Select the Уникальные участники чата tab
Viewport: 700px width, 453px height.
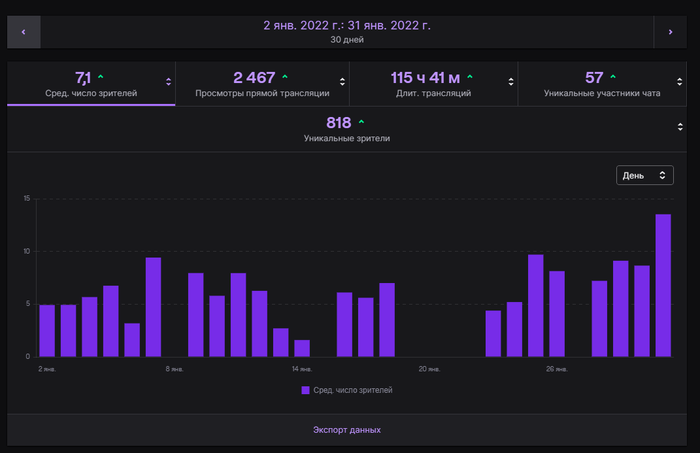click(602, 84)
